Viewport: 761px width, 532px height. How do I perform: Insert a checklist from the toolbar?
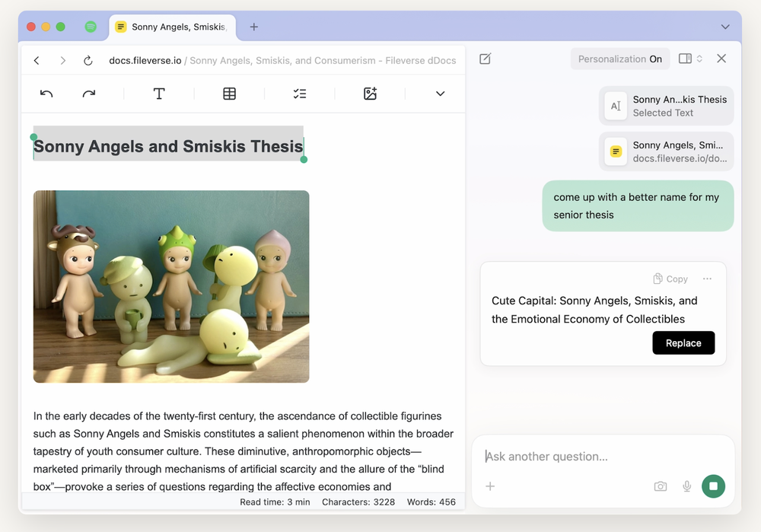(x=299, y=93)
